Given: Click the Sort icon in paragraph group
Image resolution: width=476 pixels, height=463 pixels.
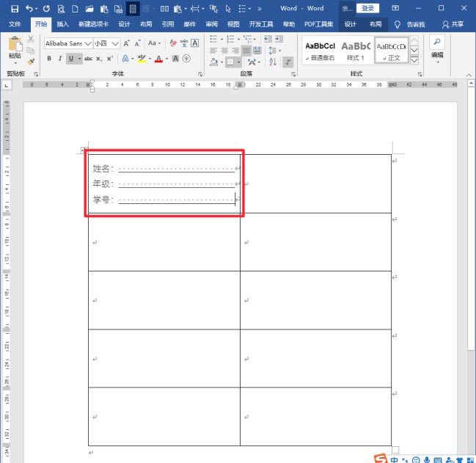Looking at the screenshot, I should pyautogui.click(x=273, y=62).
